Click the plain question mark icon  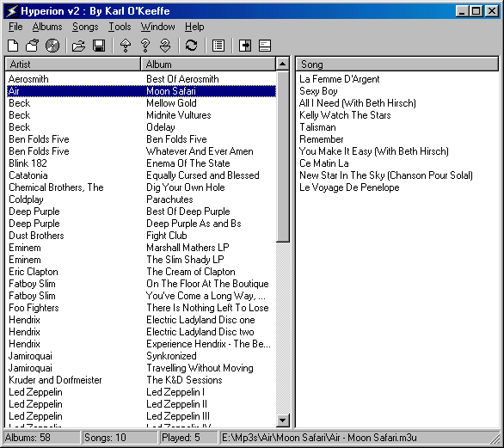145,46
